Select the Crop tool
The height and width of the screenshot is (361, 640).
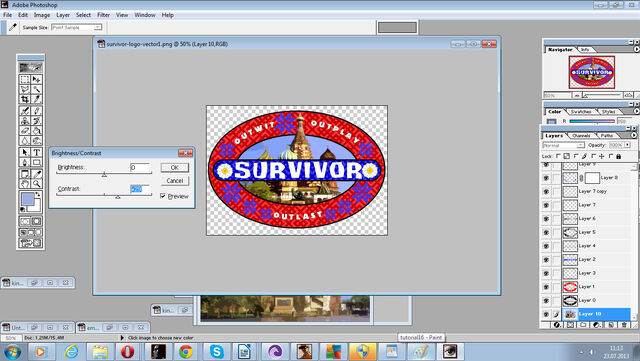25,99
